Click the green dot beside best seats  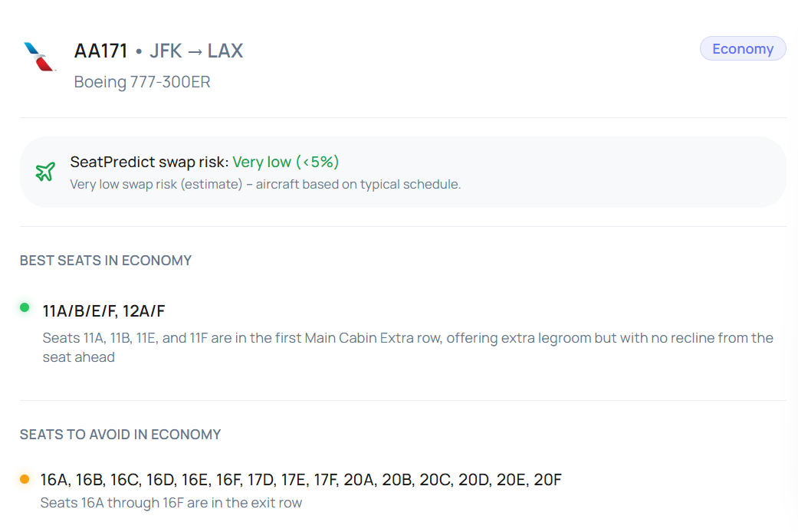click(x=25, y=308)
